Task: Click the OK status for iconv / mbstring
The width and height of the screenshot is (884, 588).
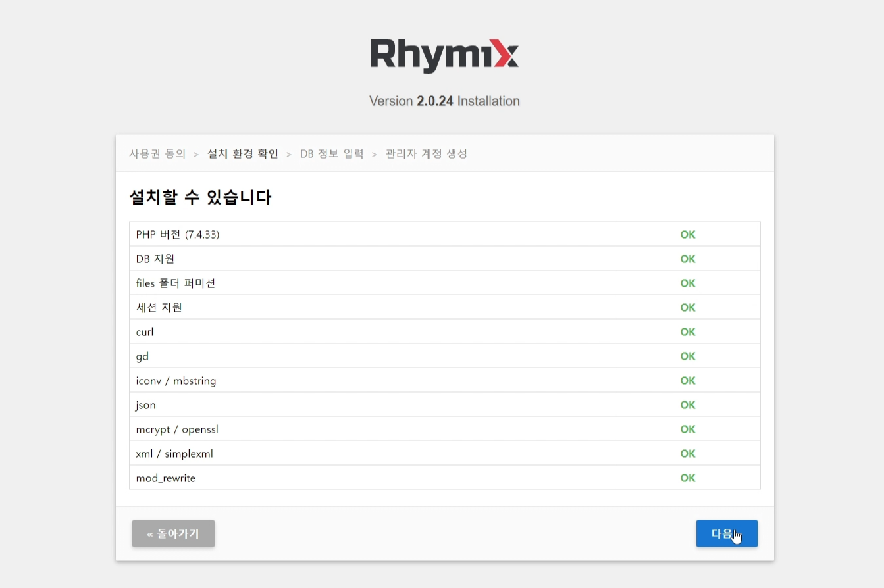Action: coord(688,381)
